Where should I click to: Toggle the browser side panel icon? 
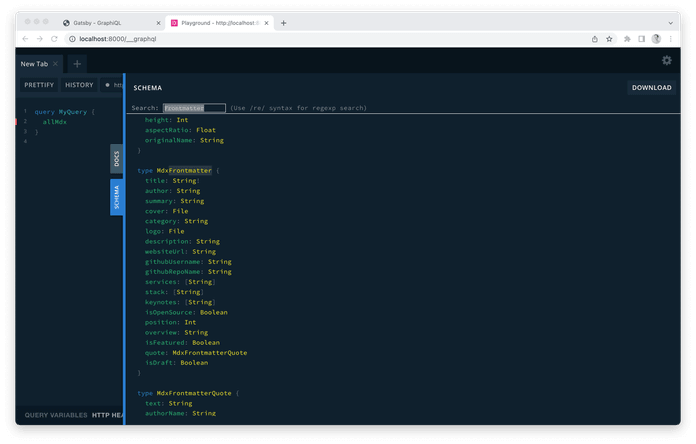[x=641, y=39]
